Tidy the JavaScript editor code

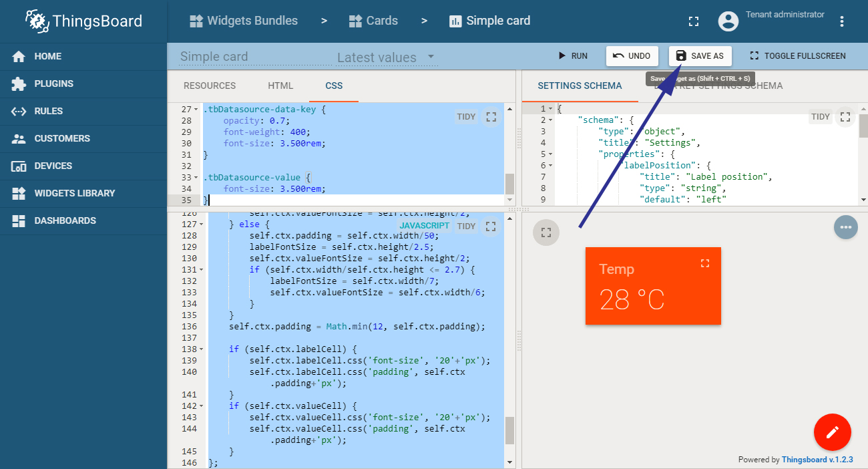click(x=466, y=226)
